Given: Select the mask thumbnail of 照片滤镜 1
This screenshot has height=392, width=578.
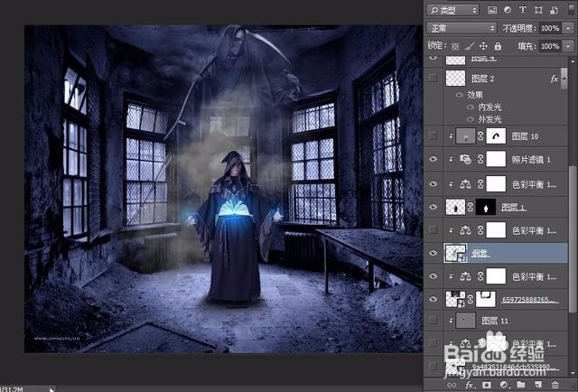Looking at the screenshot, I should point(496,159).
